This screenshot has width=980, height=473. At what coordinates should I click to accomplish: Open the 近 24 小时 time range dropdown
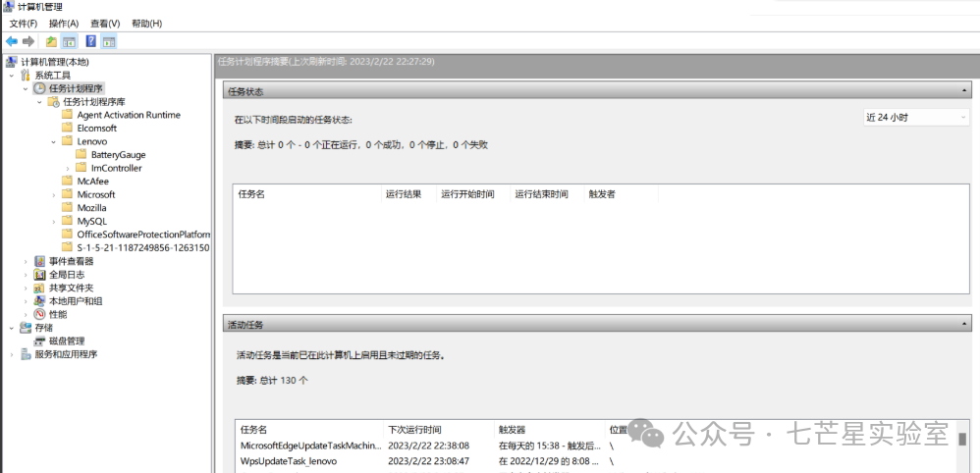pyautogui.click(x=915, y=118)
